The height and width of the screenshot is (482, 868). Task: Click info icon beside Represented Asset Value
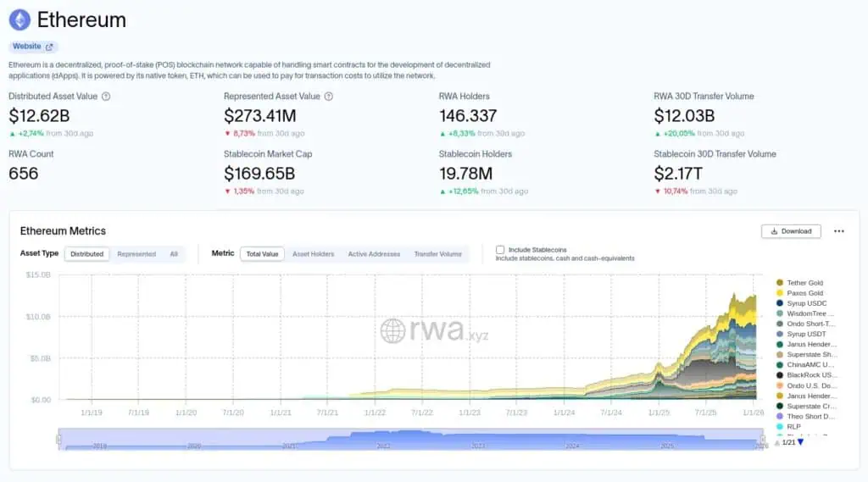pos(328,97)
